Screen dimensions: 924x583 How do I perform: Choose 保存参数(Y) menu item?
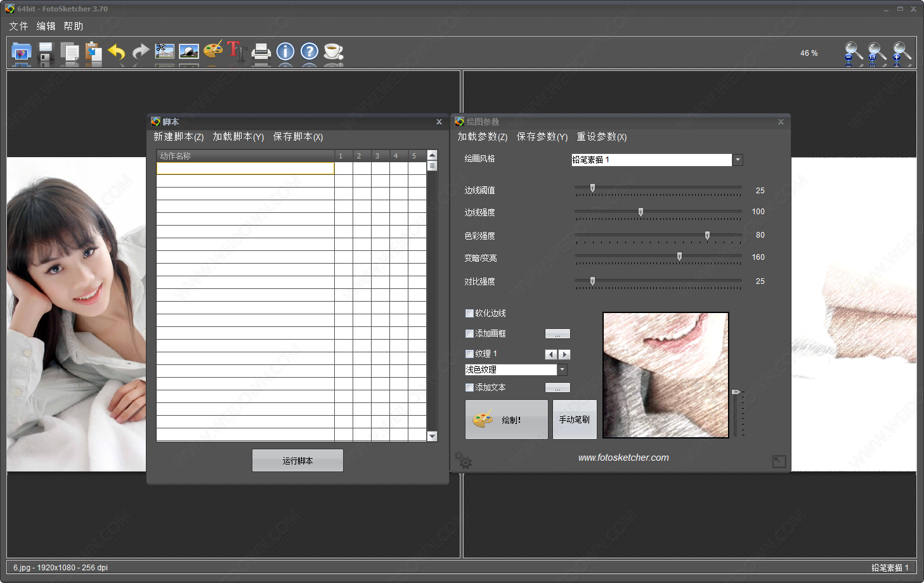pos(542,137)
